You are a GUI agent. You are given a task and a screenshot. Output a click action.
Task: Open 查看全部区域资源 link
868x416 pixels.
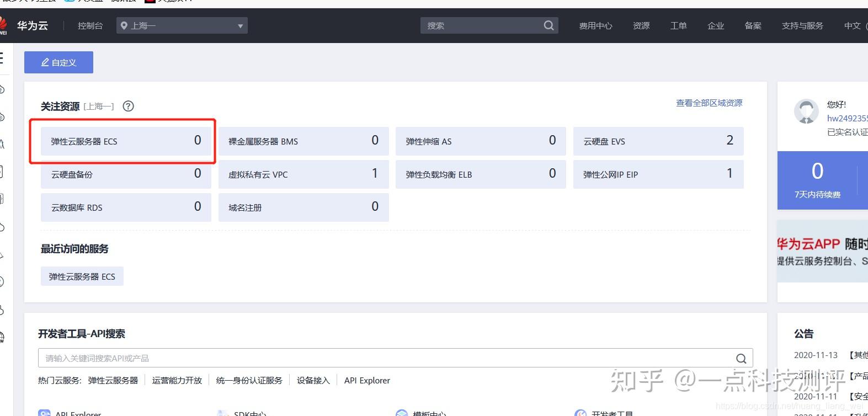pyautogui.click(x=709, y=103)
